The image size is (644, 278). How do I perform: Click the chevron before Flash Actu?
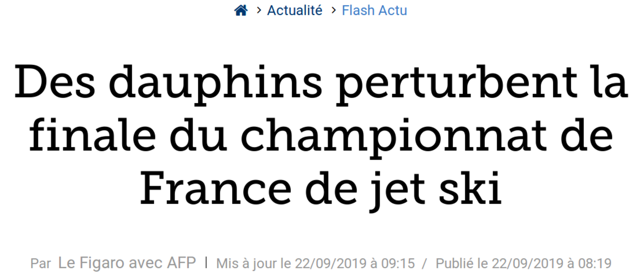[x=333, y=11]
